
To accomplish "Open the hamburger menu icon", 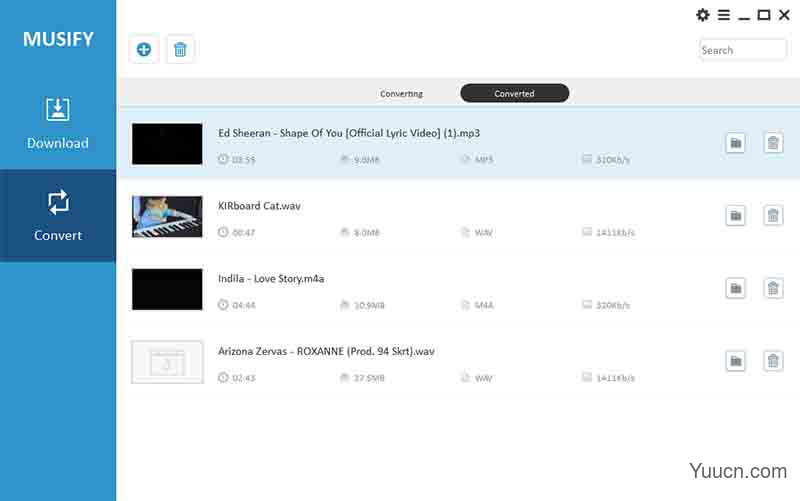I will tap(723, 15).
